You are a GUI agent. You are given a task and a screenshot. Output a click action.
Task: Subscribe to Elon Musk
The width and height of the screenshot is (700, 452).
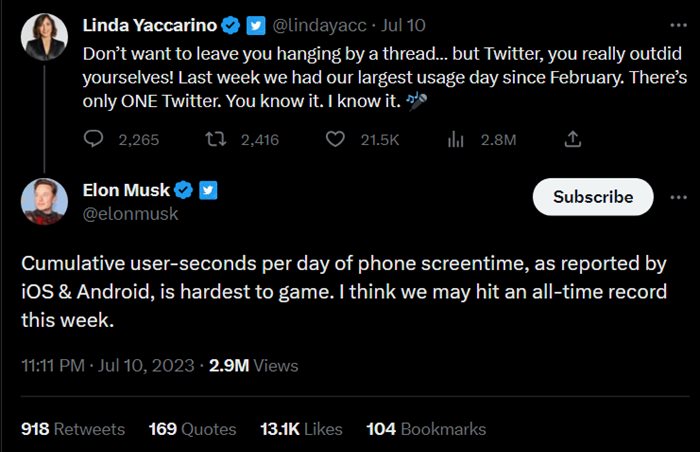tap(593, 197)
